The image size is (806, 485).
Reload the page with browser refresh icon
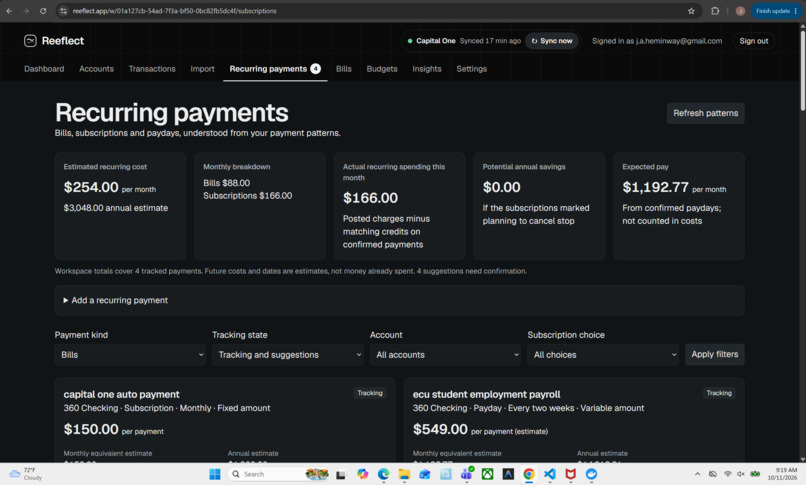[43, 11]
